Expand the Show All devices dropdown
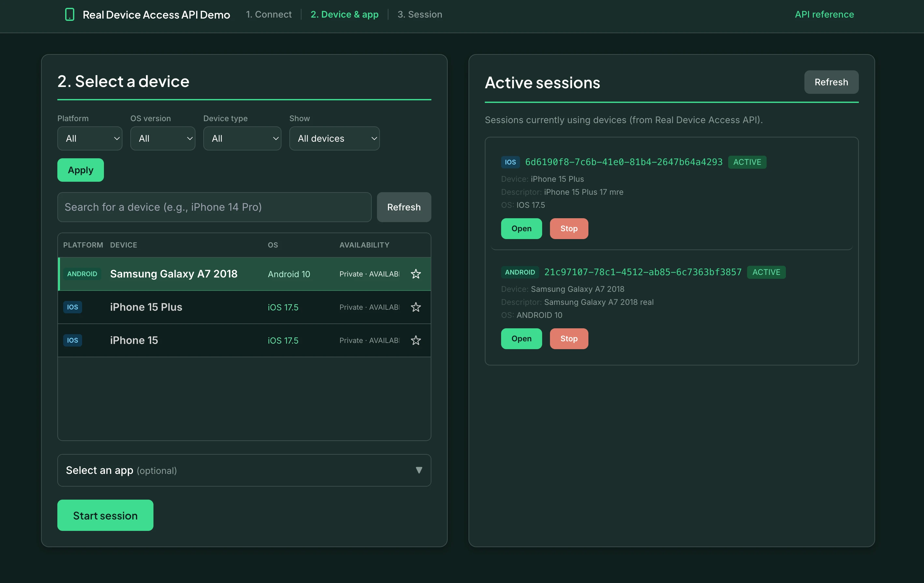This screenshot has width=924, height=583. 334,138
